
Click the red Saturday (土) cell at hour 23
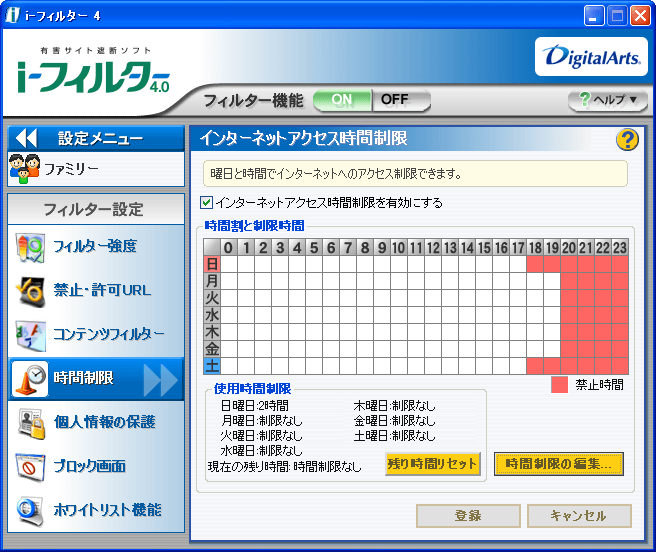[x=620, y=366]
